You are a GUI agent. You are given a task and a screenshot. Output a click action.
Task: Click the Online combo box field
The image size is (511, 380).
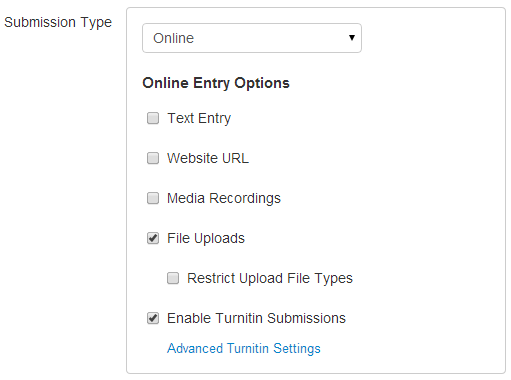[252, 38]
